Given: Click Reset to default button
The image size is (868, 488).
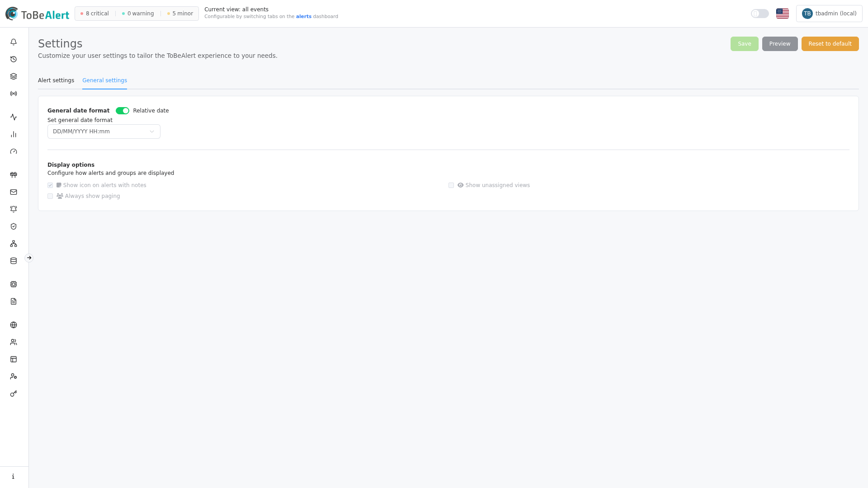Looking at the screenshot, I should coord(830,44).
